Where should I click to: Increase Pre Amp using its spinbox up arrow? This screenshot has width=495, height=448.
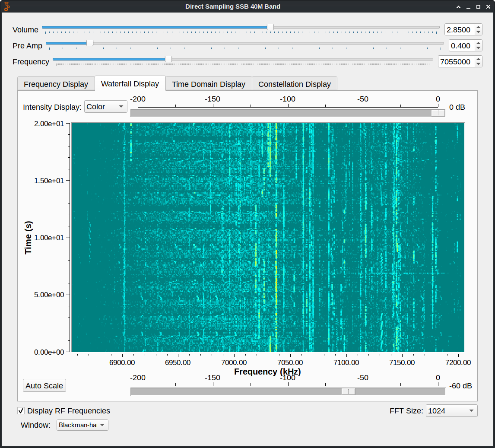(x=478, y=43)
